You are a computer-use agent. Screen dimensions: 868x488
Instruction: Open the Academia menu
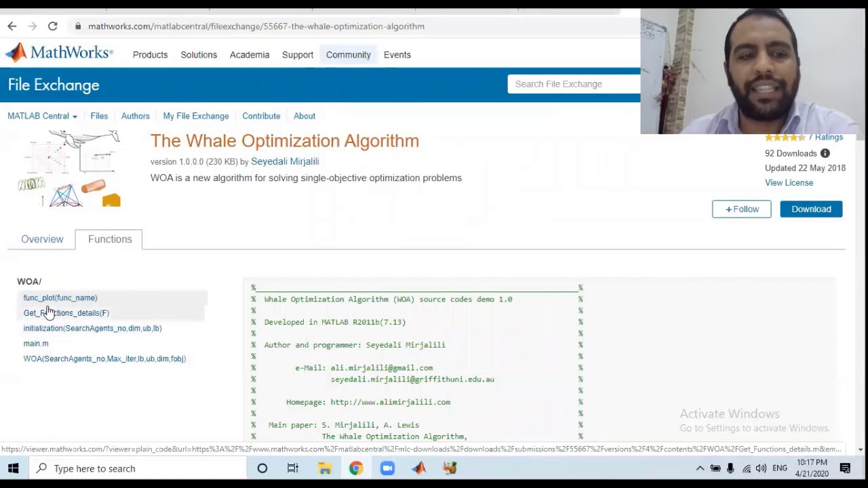pyautogui.click(x=250, y=55)
